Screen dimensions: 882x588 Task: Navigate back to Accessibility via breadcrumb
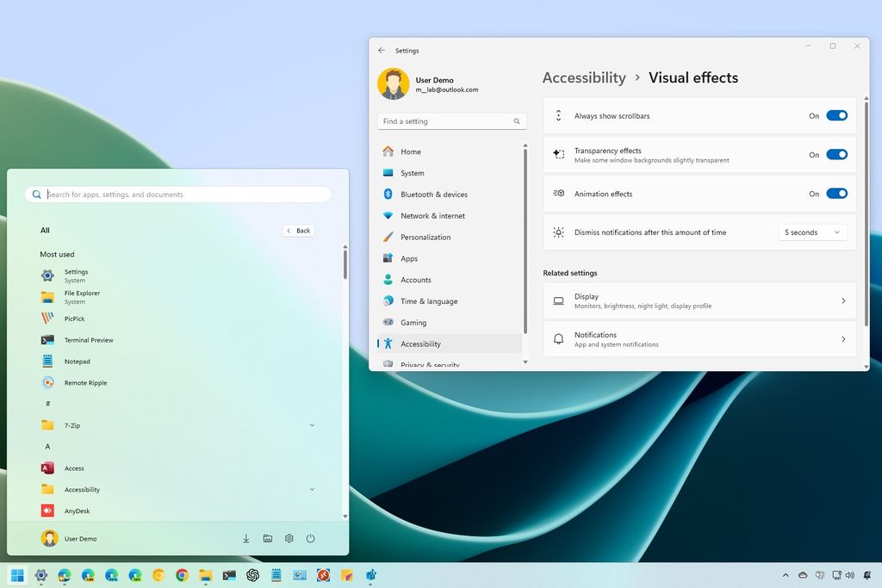coord(583,77)
